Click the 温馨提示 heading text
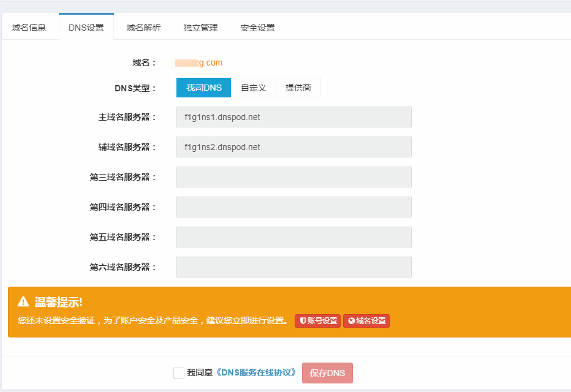Image resolution: width=571 pixels, height=392 pixels. pos(59,302)
